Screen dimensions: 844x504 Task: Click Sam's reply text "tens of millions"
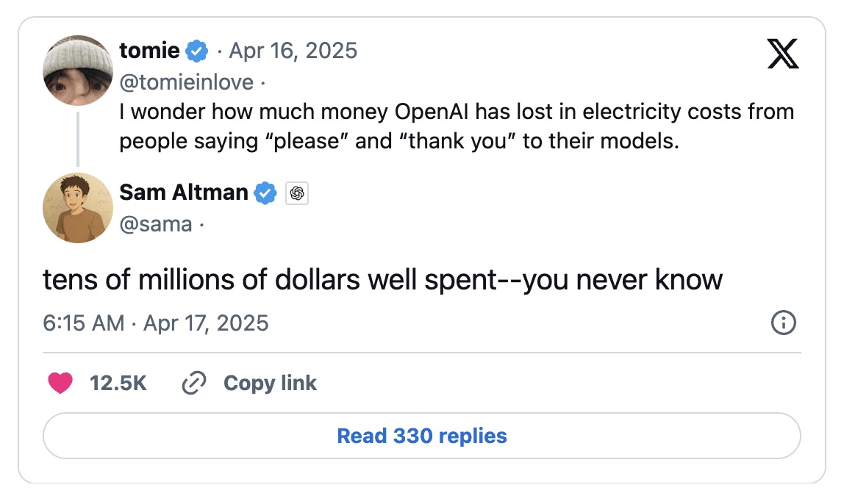(x=382, y=280)
